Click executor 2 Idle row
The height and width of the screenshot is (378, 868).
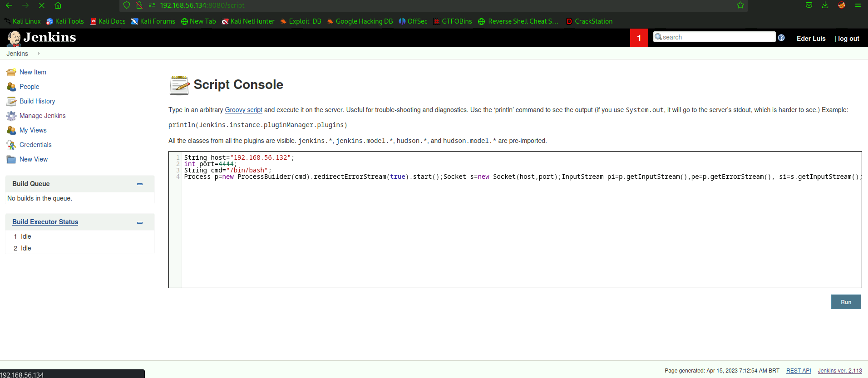point(79,248)
